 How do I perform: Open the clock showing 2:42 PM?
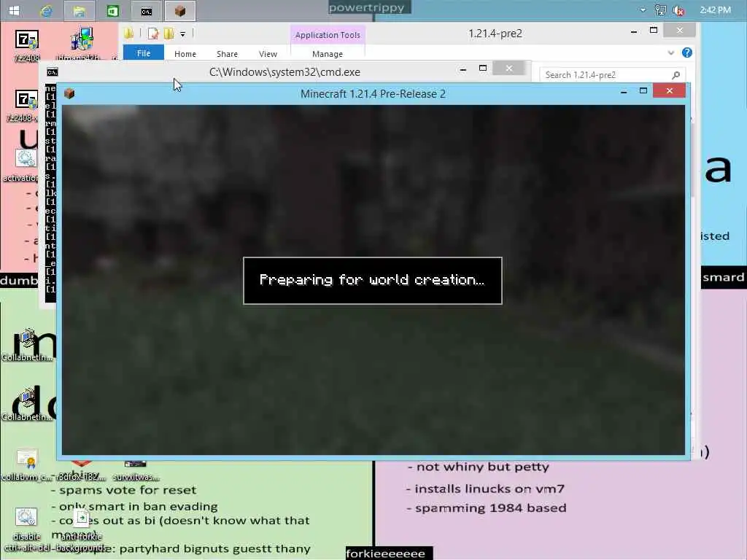pos(715,10)
